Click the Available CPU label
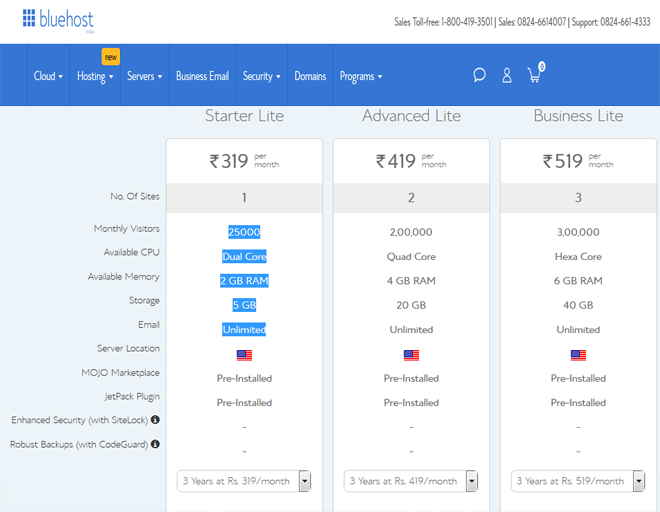Image resolution: width=660 pixels, height=512 pixels. point(132,252)
